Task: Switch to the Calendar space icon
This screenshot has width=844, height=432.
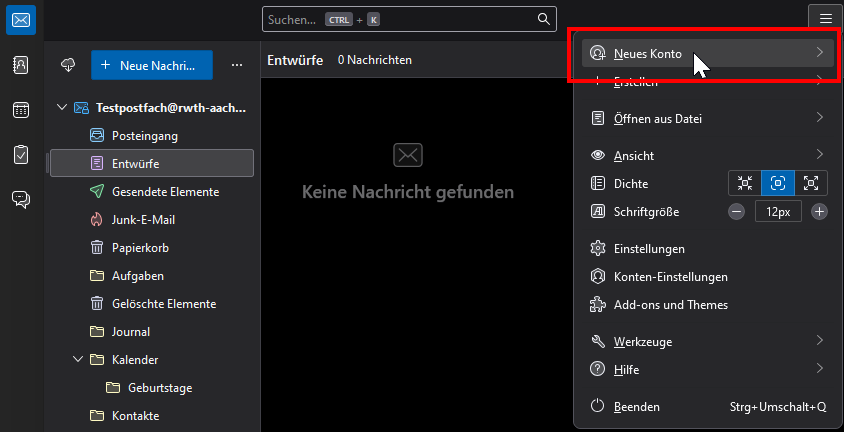Action: pyautogui.click(x=21, y=110)
